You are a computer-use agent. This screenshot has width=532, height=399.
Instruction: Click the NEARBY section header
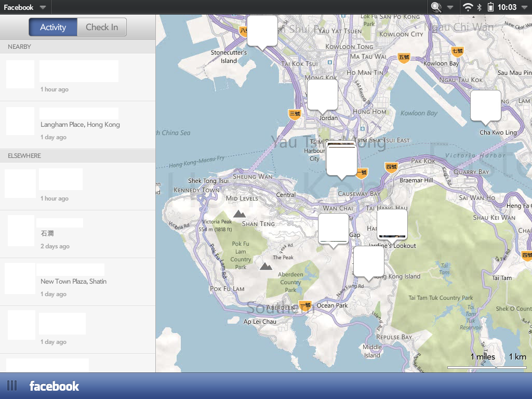(x=78, y=46)
